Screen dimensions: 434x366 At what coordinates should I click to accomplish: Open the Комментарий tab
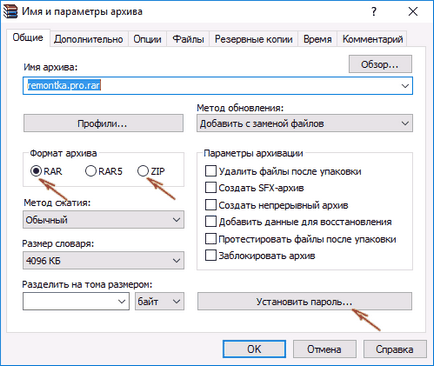coord(373,39)
